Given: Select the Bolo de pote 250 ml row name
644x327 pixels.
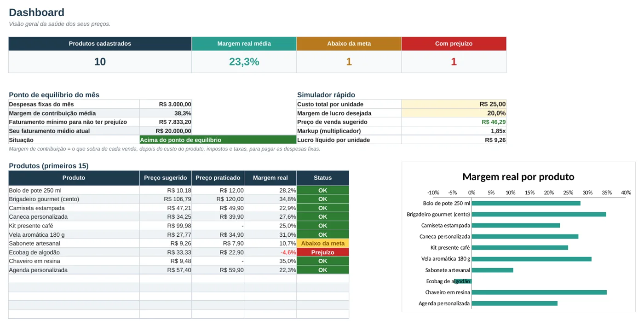Looking at the screenshot, I should pyautogui.click(x=74, y=190).
